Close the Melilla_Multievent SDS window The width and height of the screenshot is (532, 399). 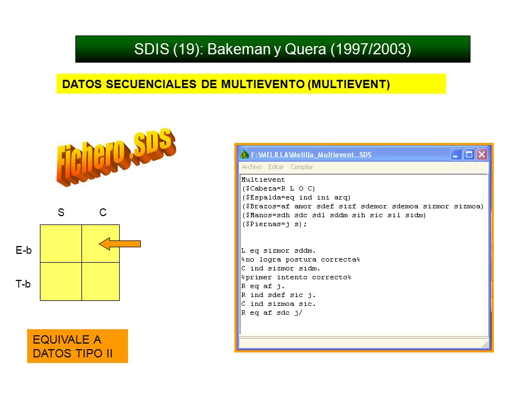[x=482, y=155]
